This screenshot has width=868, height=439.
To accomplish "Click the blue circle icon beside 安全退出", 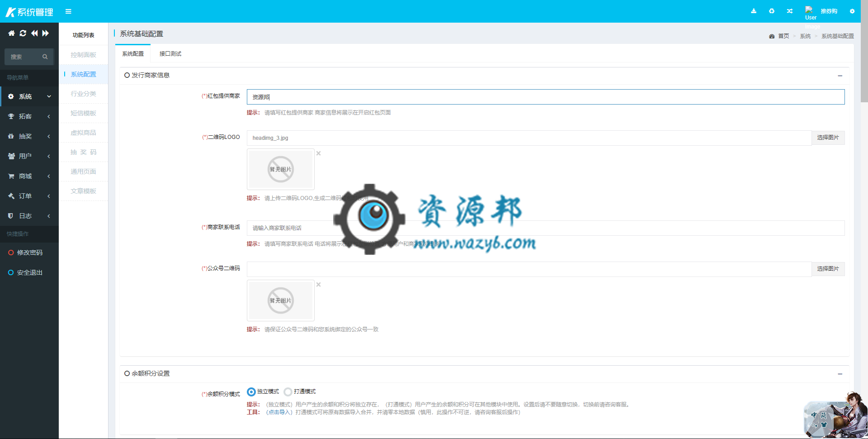I will point(11,272).
